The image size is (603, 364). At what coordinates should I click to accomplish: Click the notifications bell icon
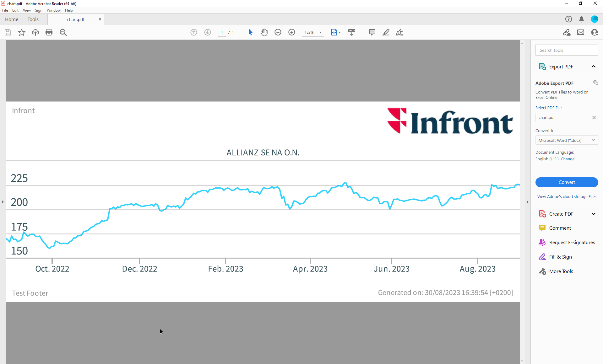pyautogui.click(x=582, y=19)
